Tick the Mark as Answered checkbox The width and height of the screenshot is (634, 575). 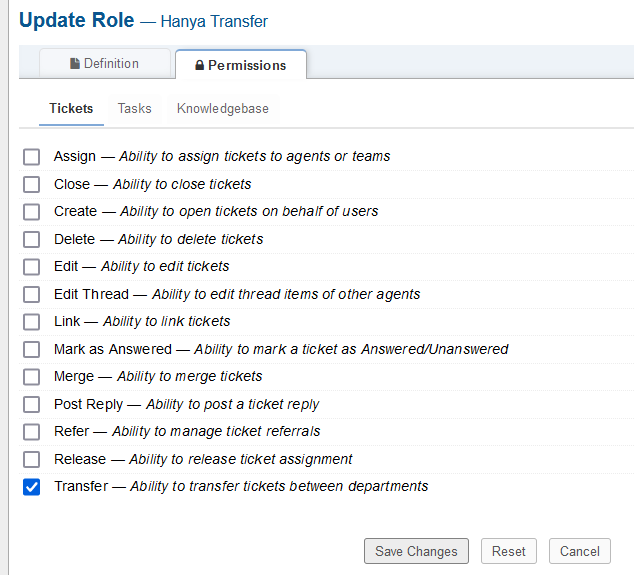[x=32, y=350]
